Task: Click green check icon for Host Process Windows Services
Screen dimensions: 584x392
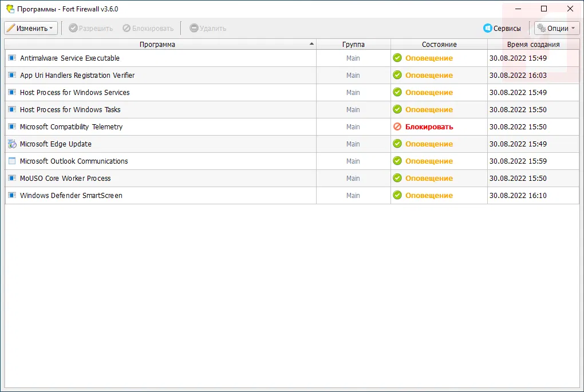Action: 397,92
